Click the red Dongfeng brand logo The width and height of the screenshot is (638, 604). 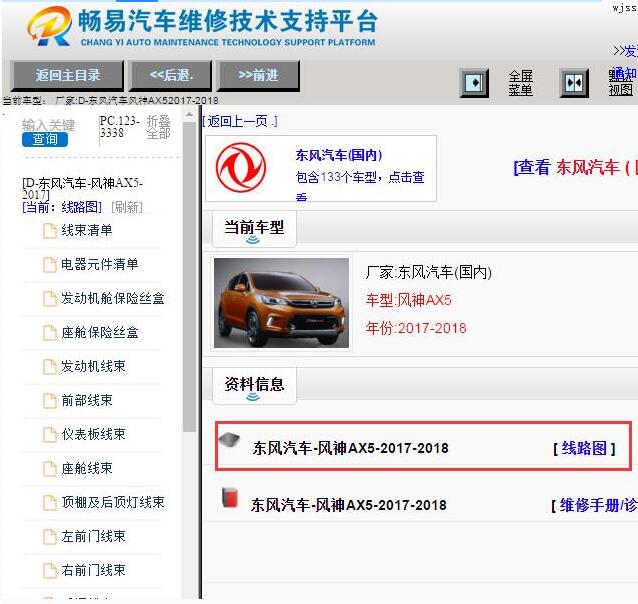pos(241,167)
